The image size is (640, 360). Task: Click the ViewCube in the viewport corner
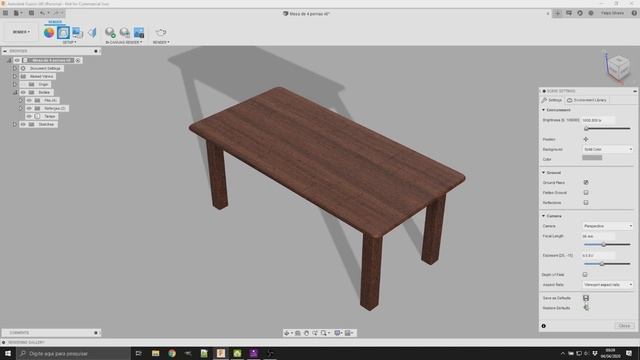[x=618, y=67]
